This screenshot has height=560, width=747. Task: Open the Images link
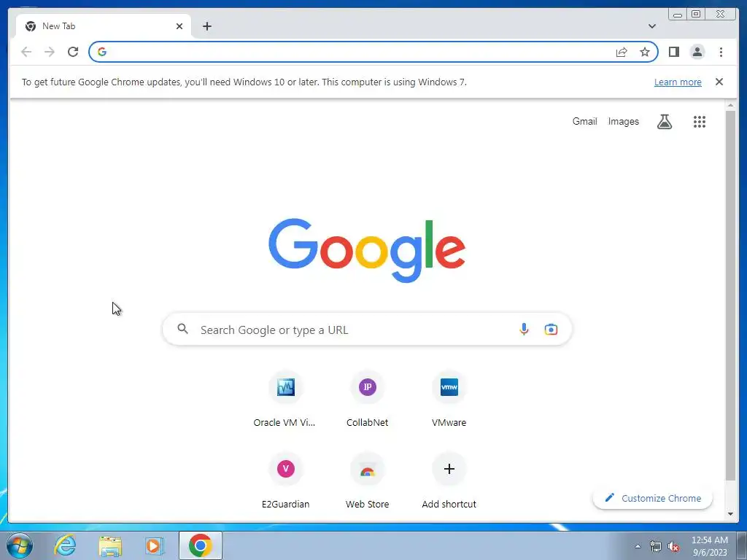623,122
